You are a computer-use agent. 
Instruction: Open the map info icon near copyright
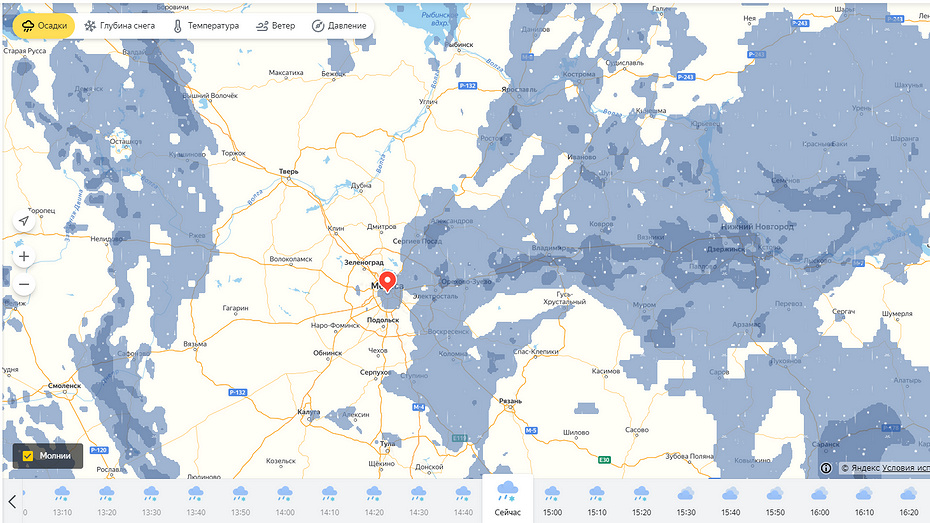[x=826, y=468]
